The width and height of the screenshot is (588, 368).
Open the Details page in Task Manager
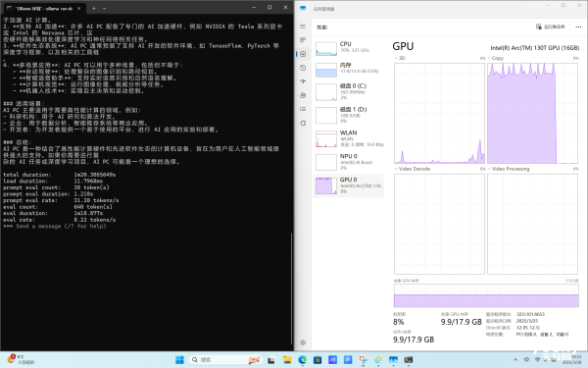[x=303, y=109]
